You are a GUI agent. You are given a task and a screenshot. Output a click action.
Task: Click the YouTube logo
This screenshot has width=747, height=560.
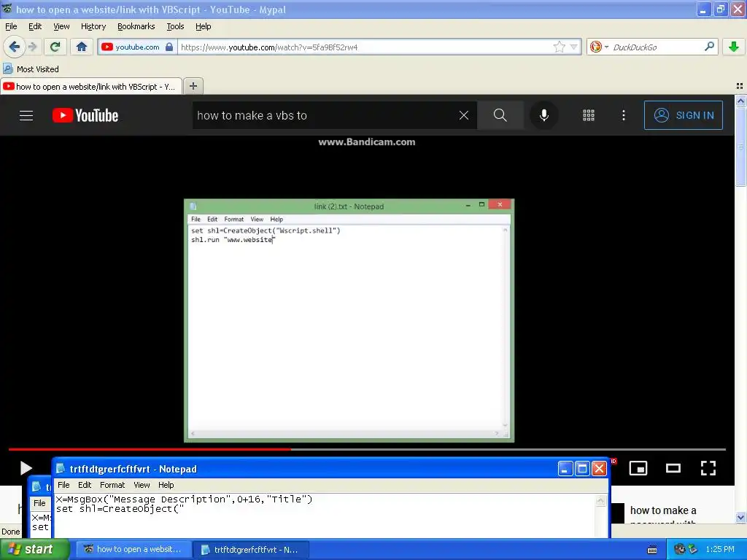[x=85, y=115]
